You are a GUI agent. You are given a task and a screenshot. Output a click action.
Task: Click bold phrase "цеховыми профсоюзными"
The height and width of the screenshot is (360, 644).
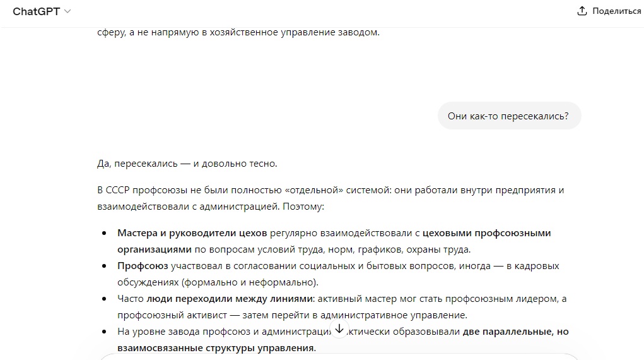click(x=487, y=233)
